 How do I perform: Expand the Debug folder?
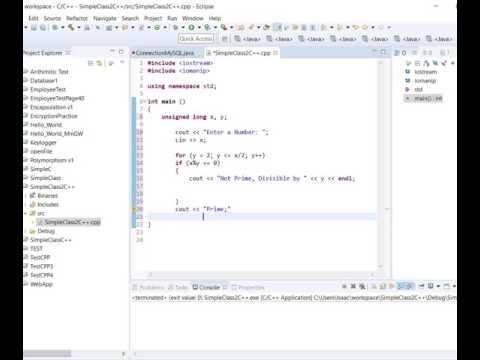click(x=26, y=231)
